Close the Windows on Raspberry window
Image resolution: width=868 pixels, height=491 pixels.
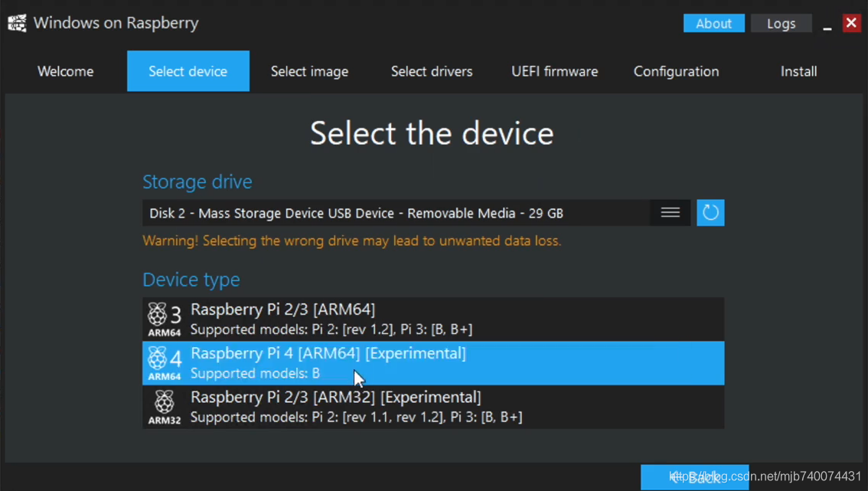click(x=851, y=23)
